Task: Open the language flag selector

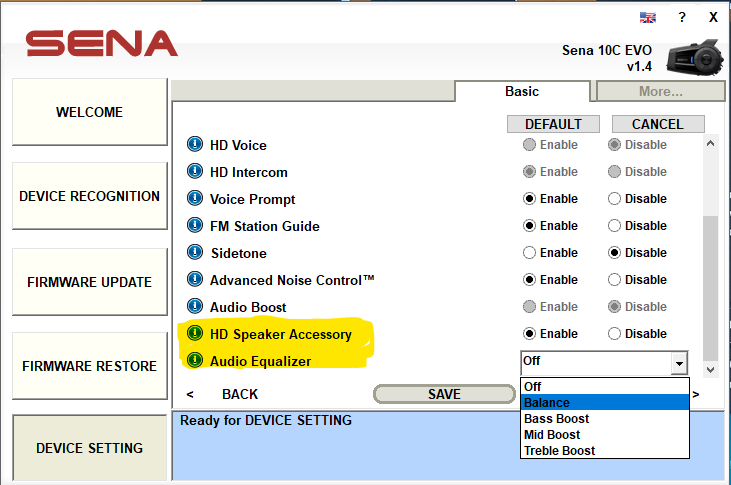Action: (x=648, y=18)
